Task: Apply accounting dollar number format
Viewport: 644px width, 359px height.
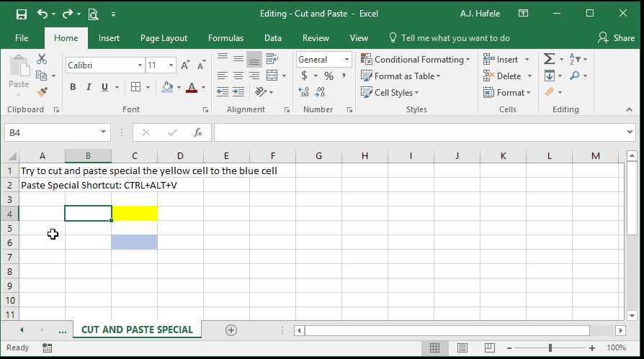Action: [x=304, y=76]
